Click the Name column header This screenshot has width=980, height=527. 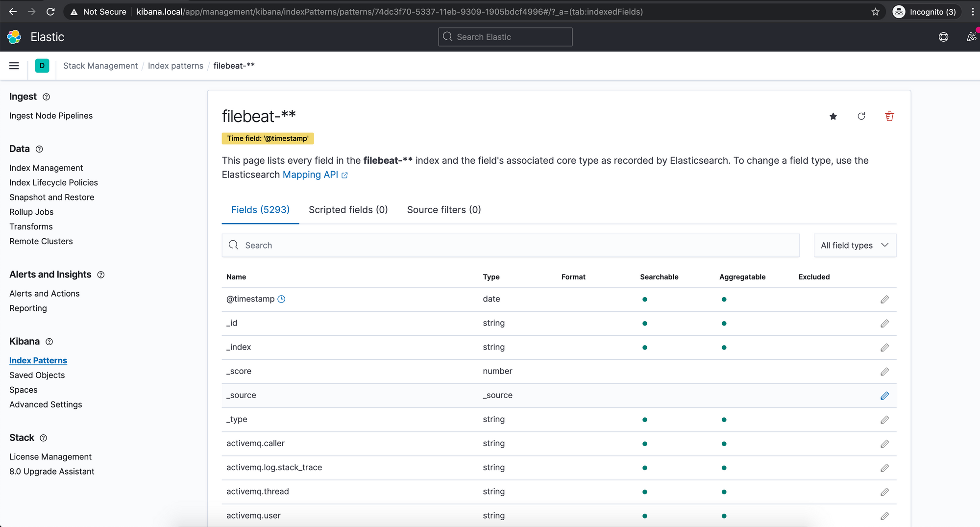coord(236,277)
